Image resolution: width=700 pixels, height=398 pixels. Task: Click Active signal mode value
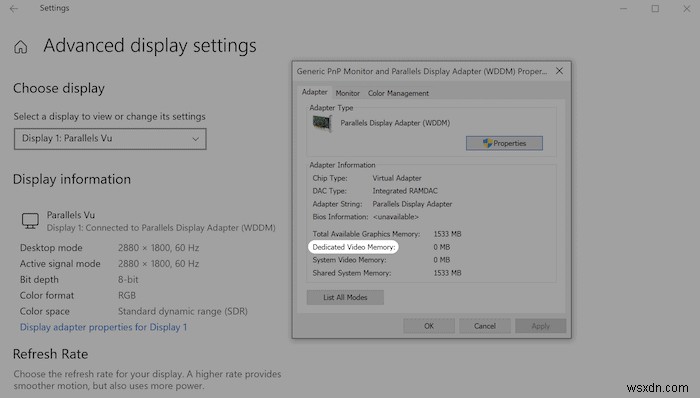pos(158,264)
